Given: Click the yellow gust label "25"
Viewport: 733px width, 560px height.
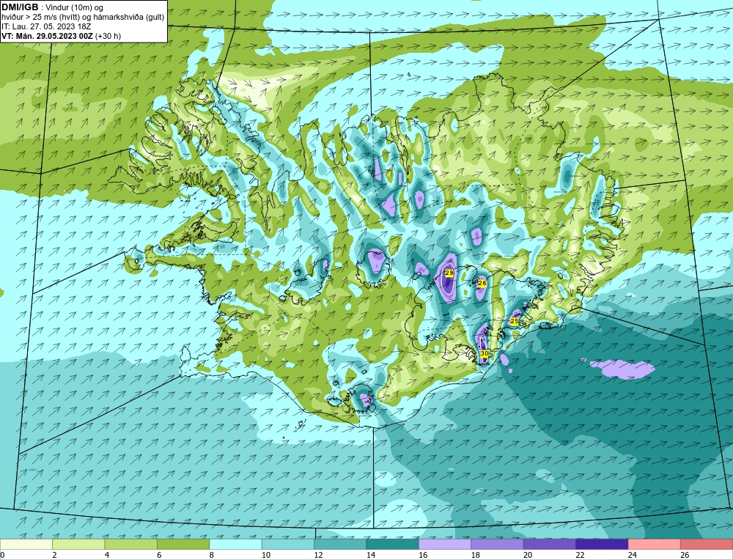Looking at the screenshot, I should [x=515, y=322].
